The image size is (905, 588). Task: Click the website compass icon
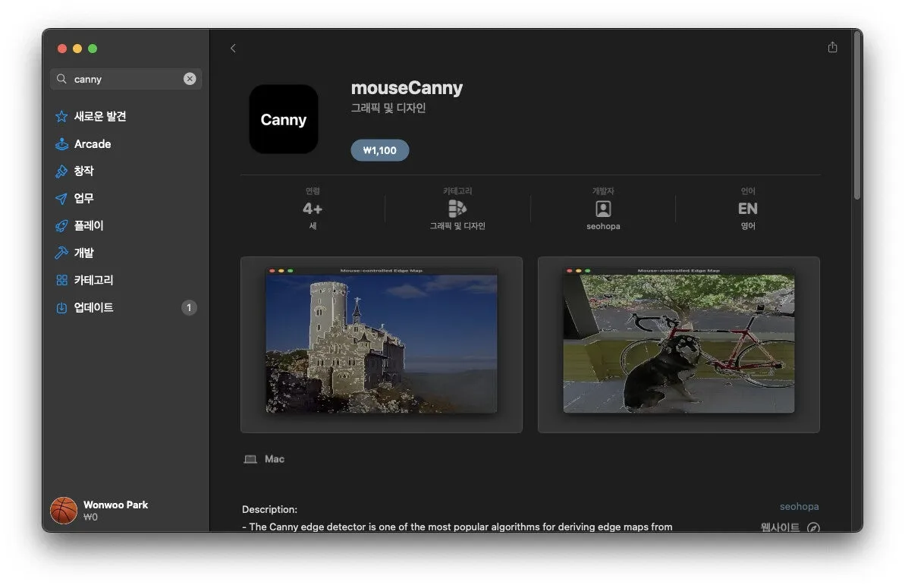[x=813, y=527]
